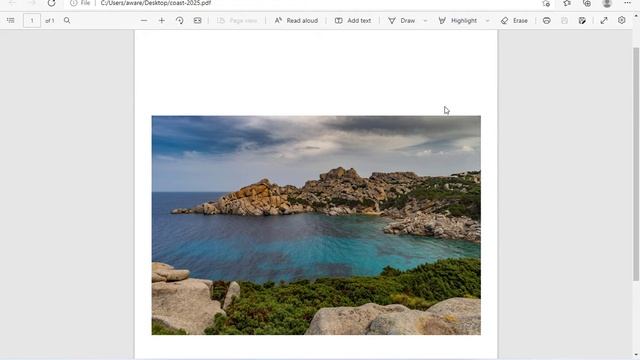Image resolution: width=640 pixels, height=360 pixels.
Task: Click the coastal landscape image in PDF
Action: pos(316,225)
